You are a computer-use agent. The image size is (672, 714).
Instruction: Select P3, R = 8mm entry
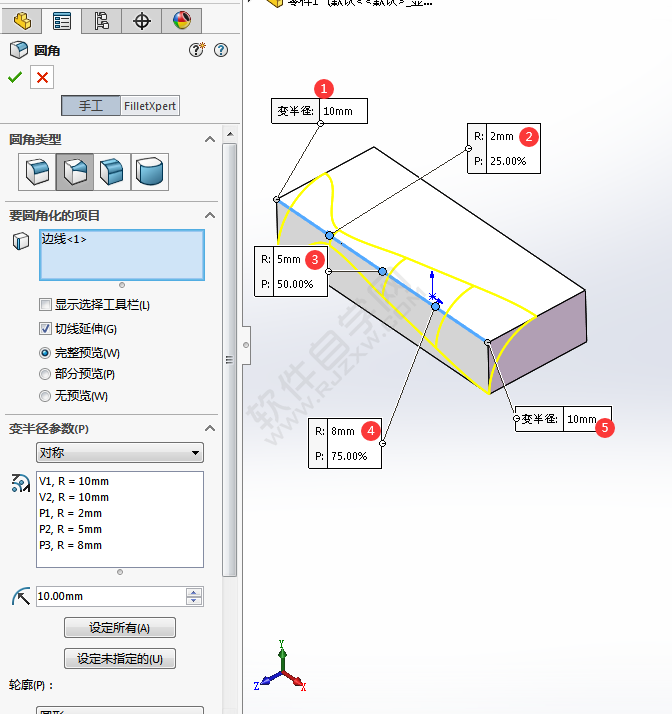point(71,545)
